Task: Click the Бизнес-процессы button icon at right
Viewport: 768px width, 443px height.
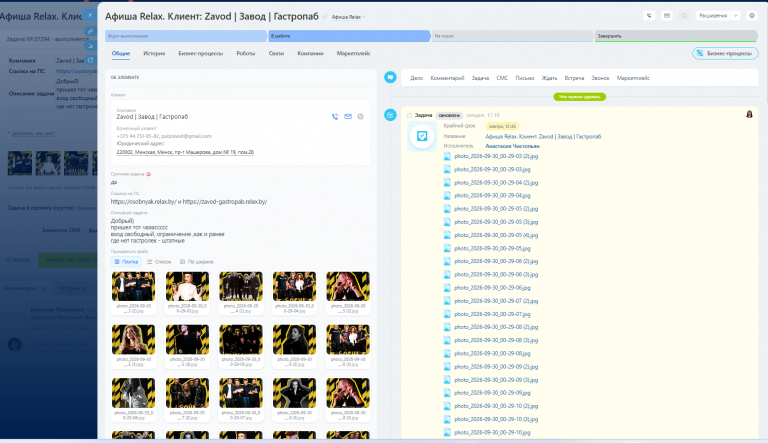Action: (x=700, y=53)
